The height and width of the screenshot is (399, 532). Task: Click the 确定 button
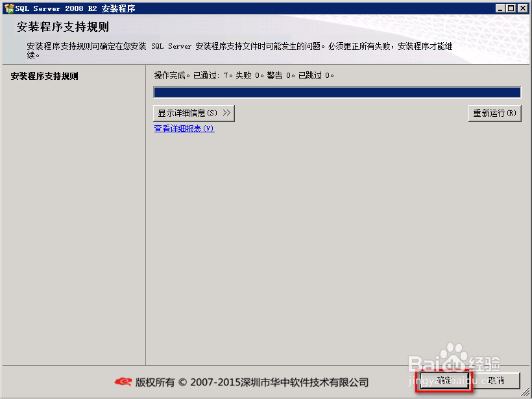coord(444,380)
